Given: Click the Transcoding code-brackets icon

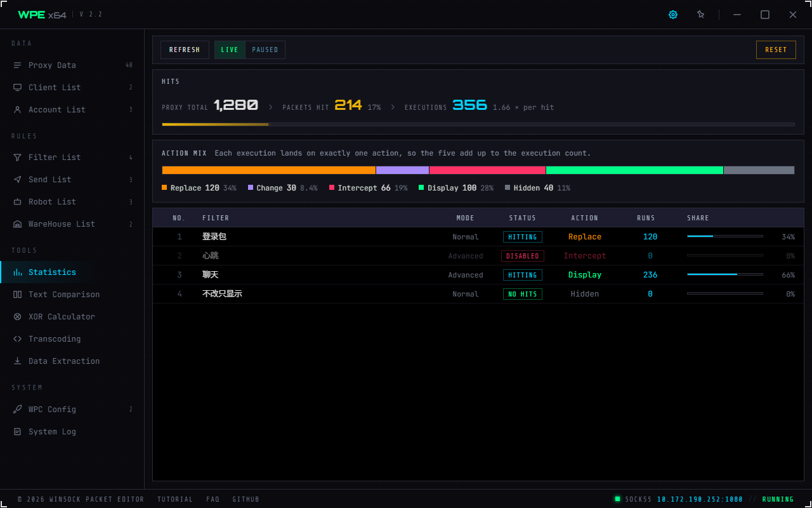Looking at the screenshot, I should pyautogui.click(x=17, y=339).
